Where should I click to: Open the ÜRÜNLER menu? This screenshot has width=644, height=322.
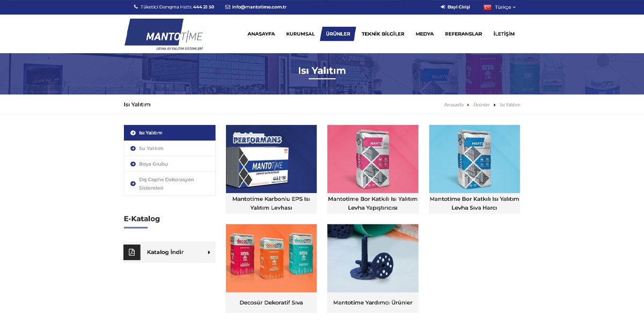click(338, 34)
